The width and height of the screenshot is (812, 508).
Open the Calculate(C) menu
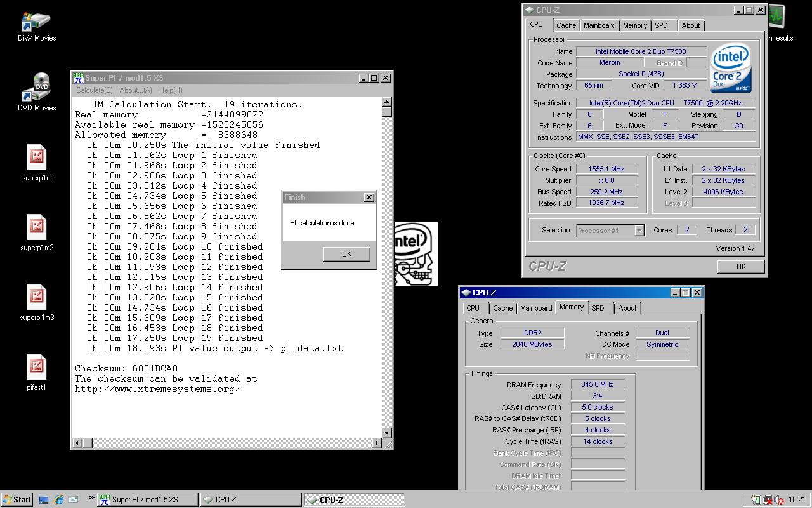pos(95,90)
